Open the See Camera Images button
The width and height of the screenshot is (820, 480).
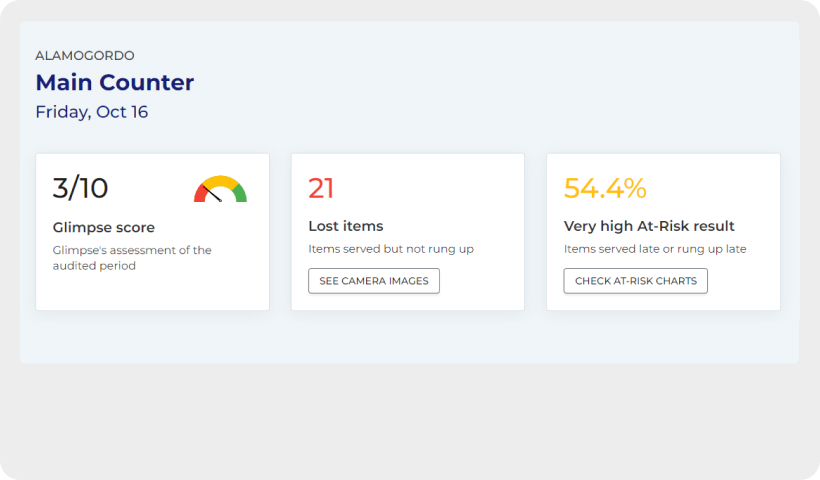click(x=374, y=281)
